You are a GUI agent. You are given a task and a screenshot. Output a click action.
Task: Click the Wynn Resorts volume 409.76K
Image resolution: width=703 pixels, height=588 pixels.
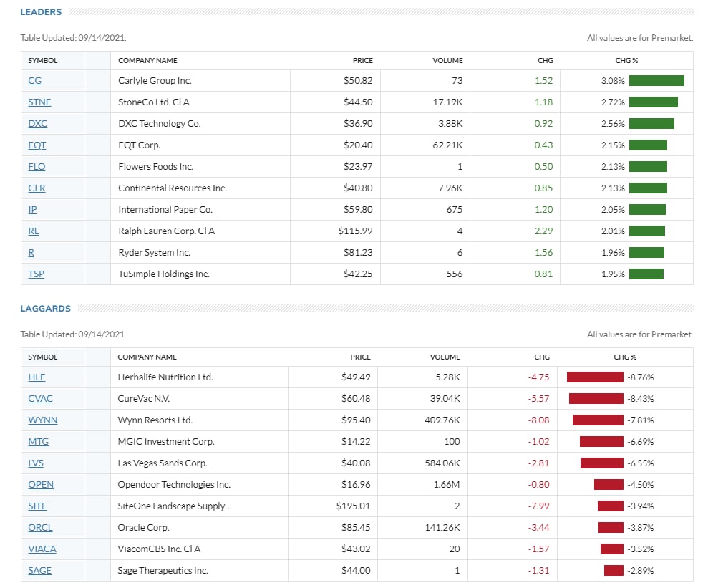click(x=442, y=420)
